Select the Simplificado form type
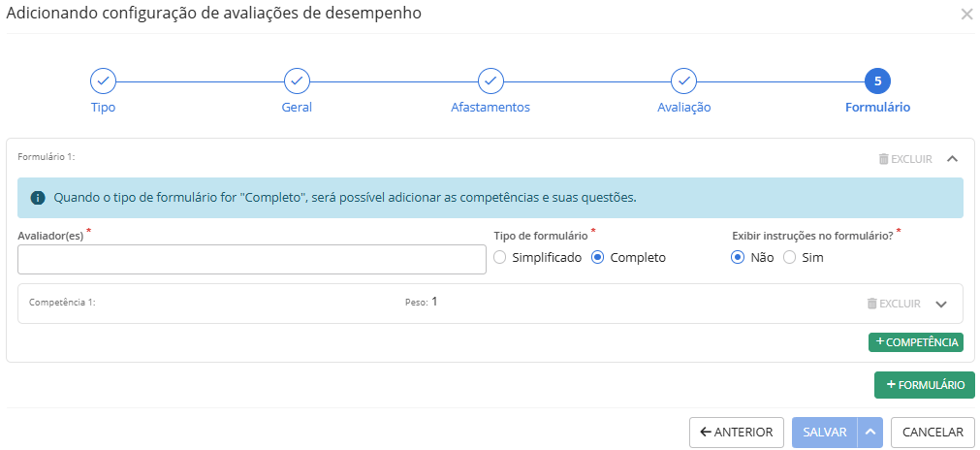The image size is (980, 450). (500, 258)
